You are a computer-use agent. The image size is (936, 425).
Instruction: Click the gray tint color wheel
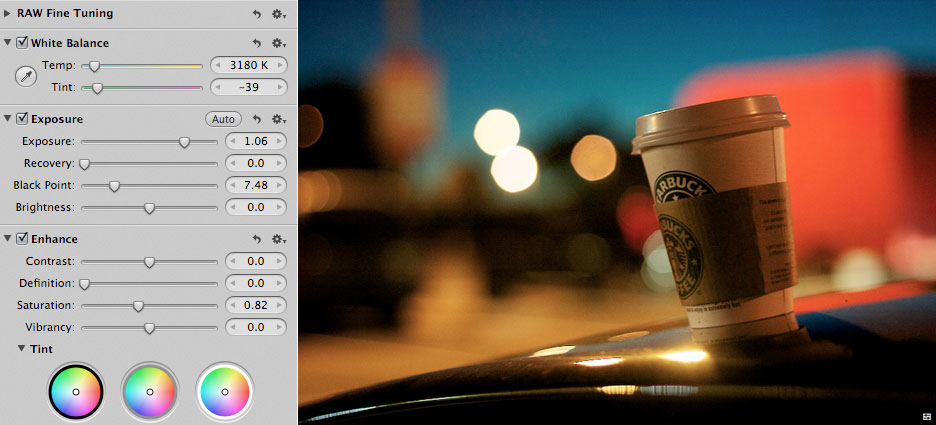[150, 392]
